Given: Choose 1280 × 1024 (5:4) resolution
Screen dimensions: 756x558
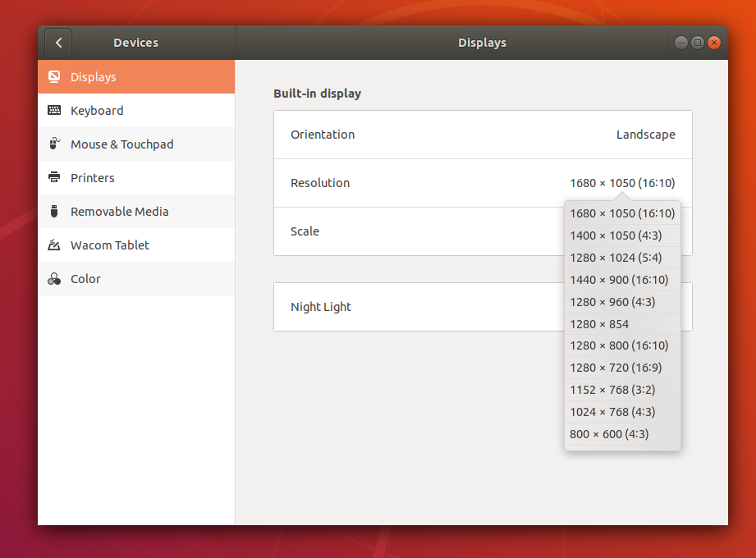Looking at the screenshot, I should [622, 258].
